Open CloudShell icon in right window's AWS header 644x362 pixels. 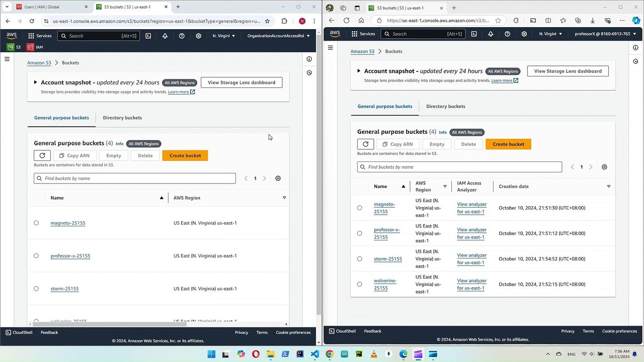[474, 34]
